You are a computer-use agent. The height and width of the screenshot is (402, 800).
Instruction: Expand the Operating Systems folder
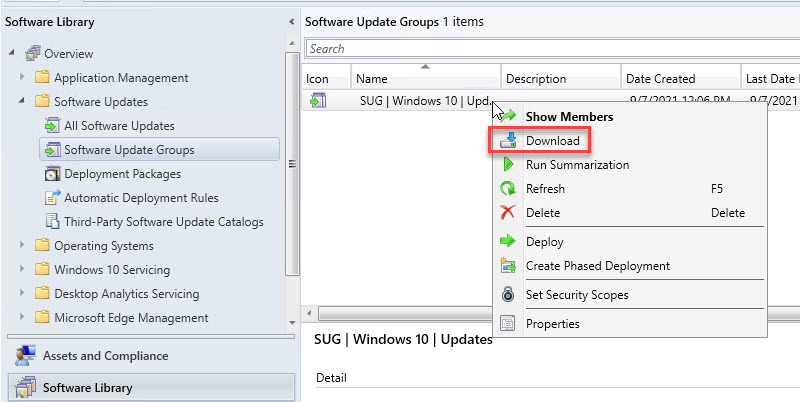tap(22, 246)
